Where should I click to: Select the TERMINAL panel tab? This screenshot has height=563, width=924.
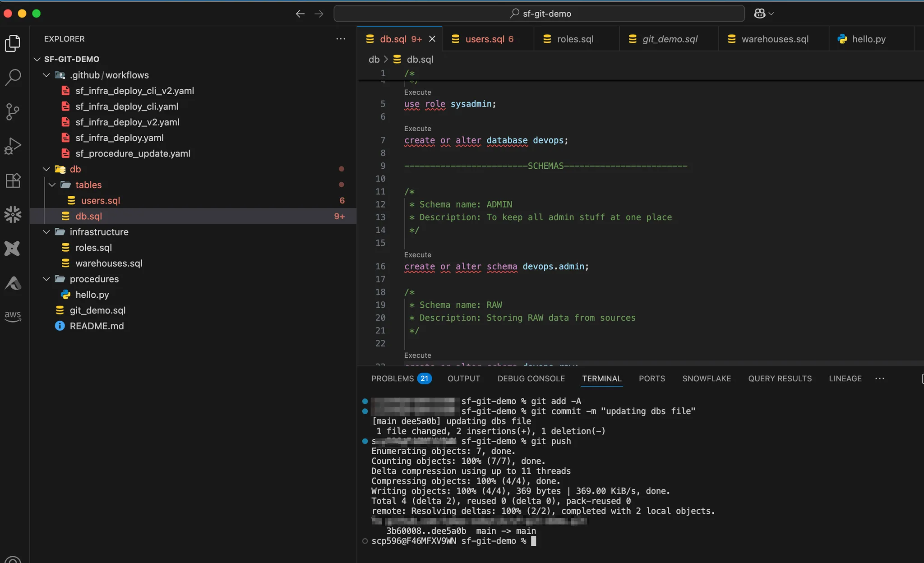pyautogui.click(x=602, y=378)
